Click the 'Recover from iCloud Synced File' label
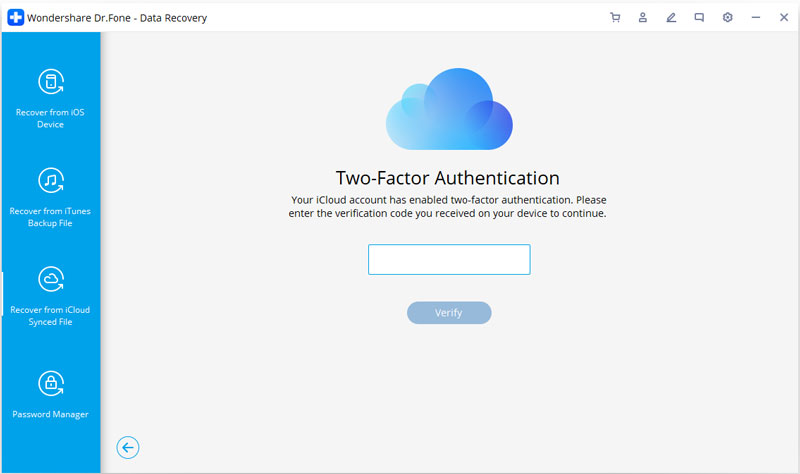This screenshot has height=474, width=800. [50, 316]
